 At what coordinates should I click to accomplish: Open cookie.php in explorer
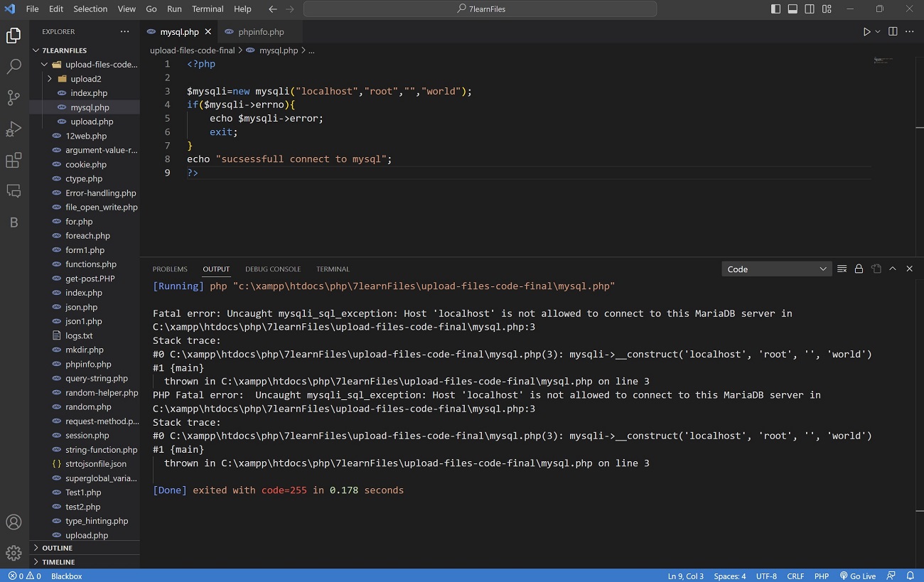pyautogui.click(x=85, y=164)
